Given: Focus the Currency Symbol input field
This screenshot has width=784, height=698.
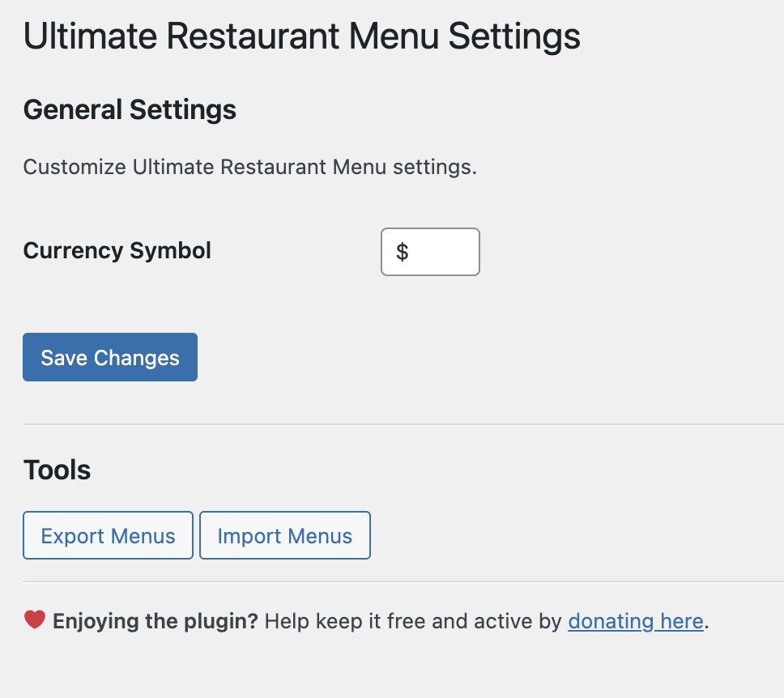Looking at the screenshot, I should [x=441, y=252].
